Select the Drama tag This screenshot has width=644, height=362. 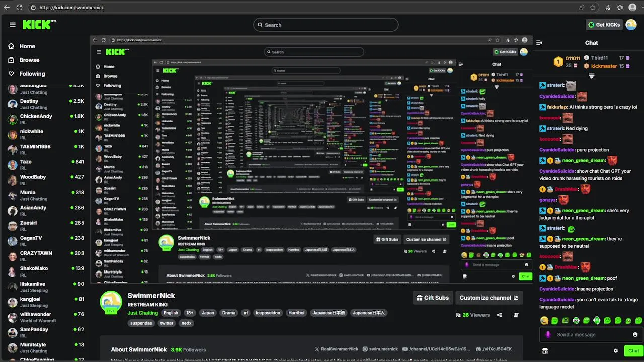coord(229,313)
